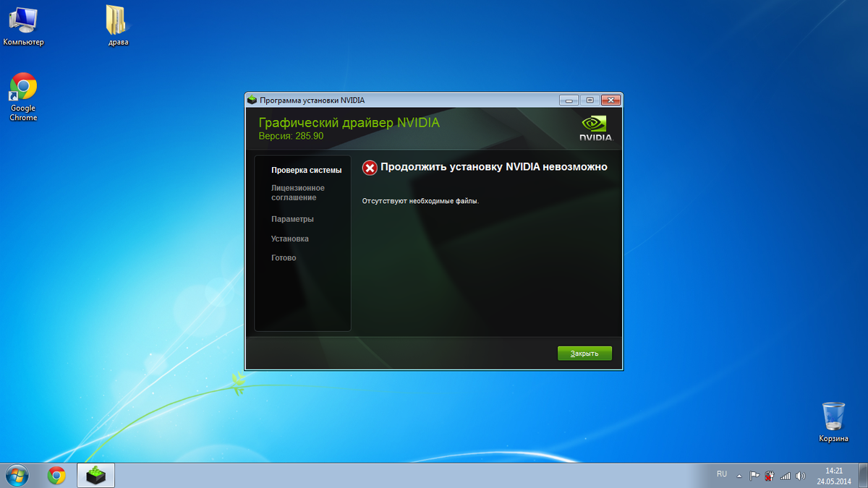Open Google Chrome desktop shortcut
The image size is (868, 488).
[x=23, y=97]
